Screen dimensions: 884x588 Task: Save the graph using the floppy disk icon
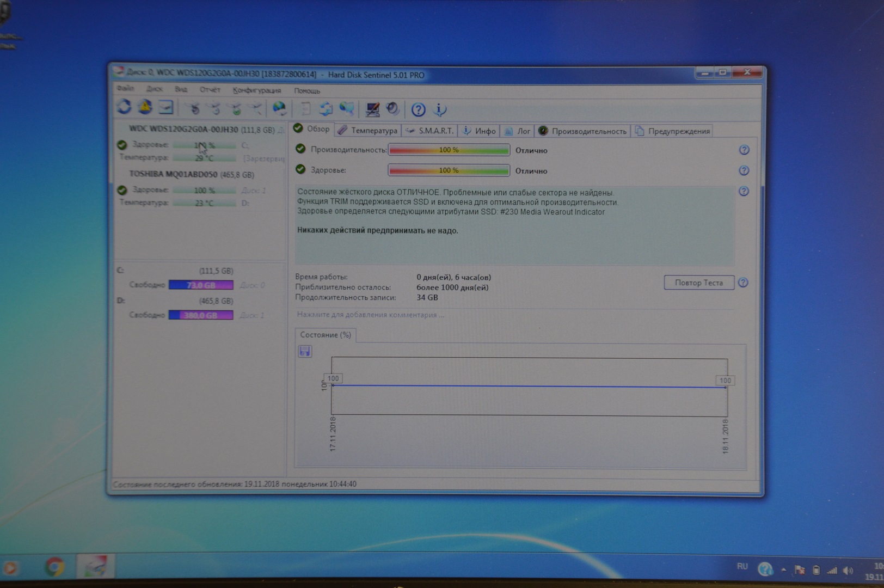(305, 351)
